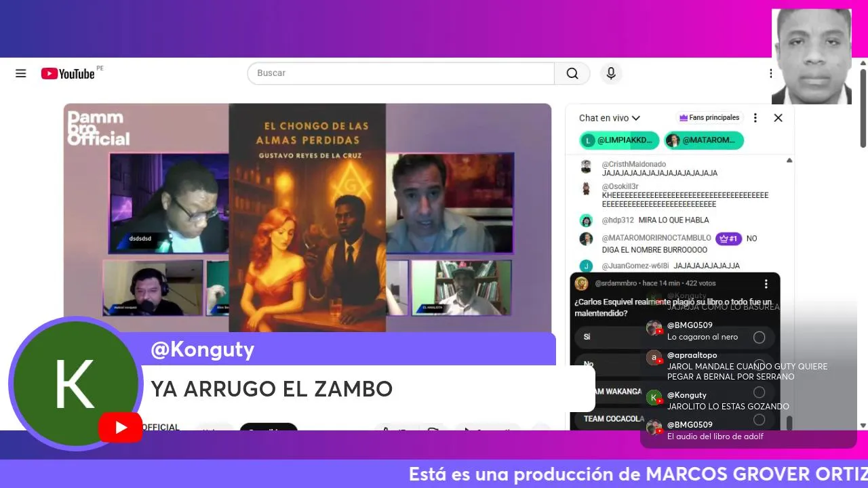The height and width of the screenshot is (488, 868).
Task: Click @CristhMaldonado username in chat
Action: point(634,164)
